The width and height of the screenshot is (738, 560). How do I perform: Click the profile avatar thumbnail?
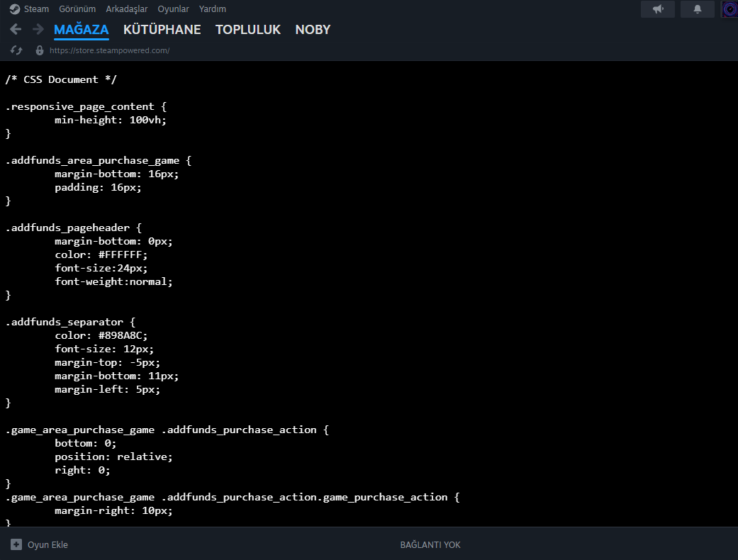(x=730, y=9)
